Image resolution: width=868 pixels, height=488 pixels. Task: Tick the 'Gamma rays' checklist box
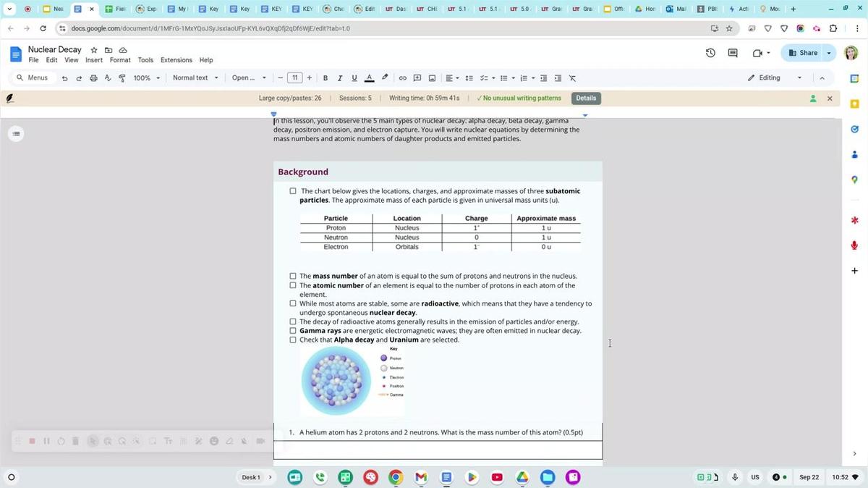pos(293,331)
